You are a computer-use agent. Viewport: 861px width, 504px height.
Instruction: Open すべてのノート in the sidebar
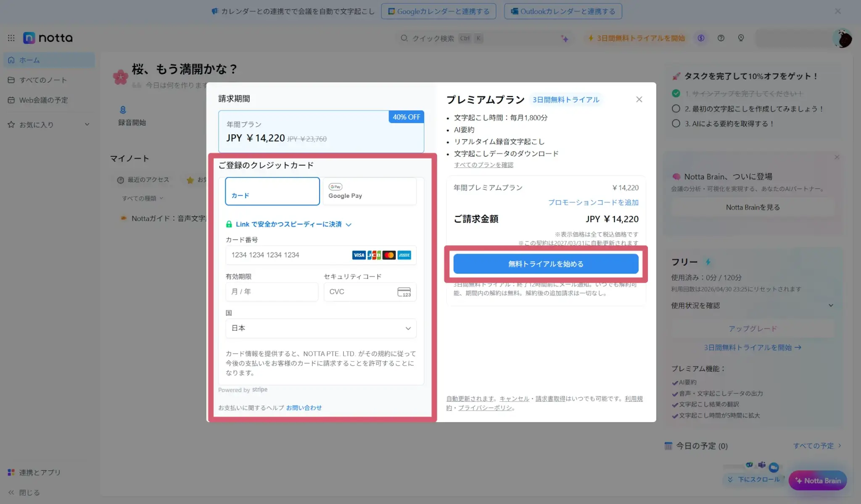pyautogui.click(x=43, y=80)
